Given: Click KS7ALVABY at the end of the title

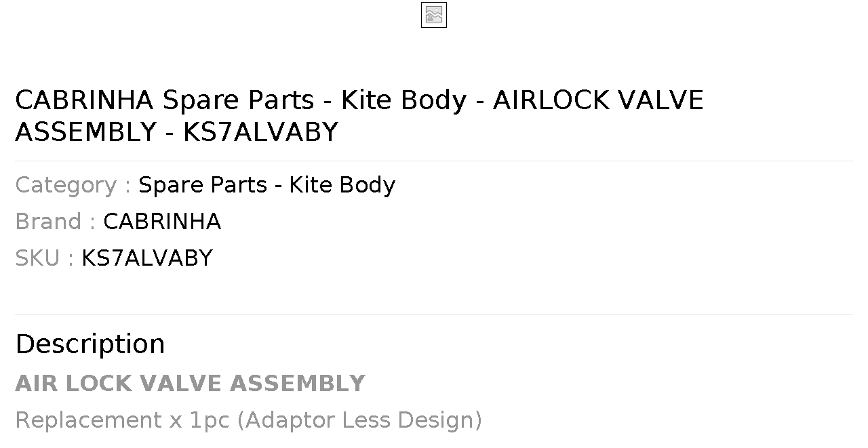Looking at the screenshot, I should pos(260,132).
